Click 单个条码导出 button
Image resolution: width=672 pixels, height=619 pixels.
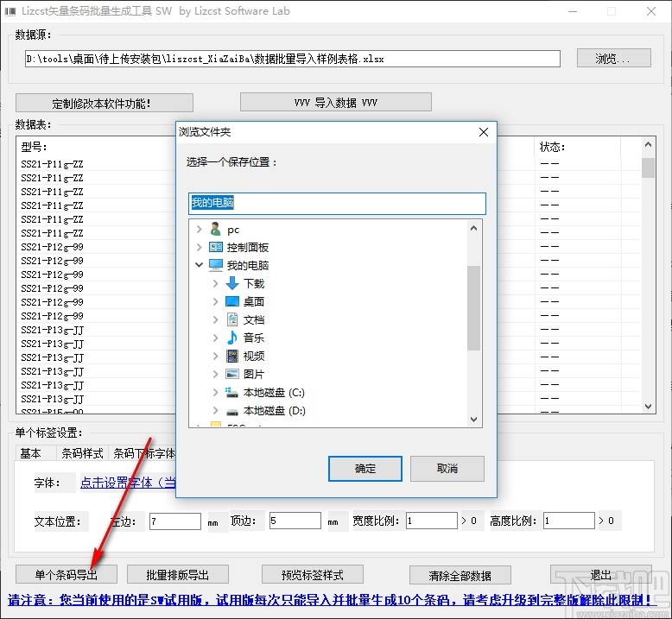[67, 574]
